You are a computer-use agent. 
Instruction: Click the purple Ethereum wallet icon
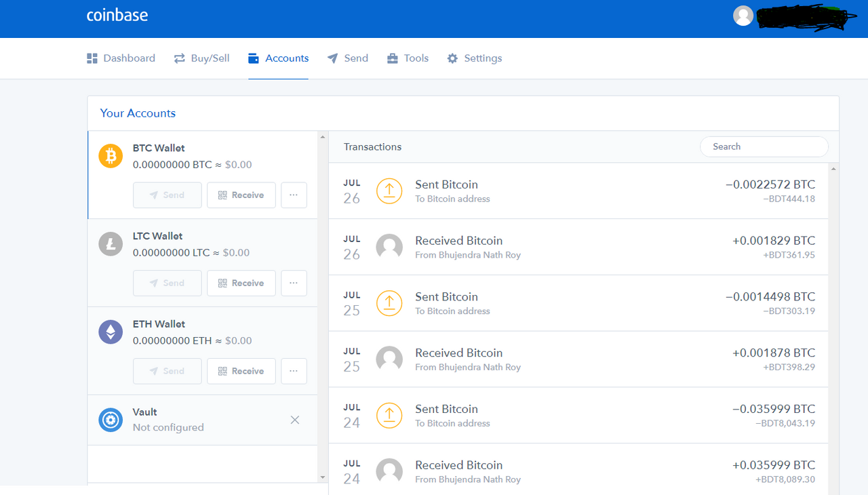pyautogui.click(x=111, y=332)
